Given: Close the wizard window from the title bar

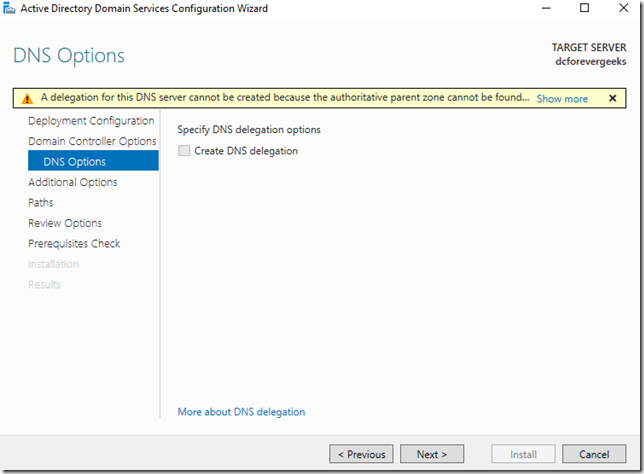Looking at the screenshot, I should [624, 9].
